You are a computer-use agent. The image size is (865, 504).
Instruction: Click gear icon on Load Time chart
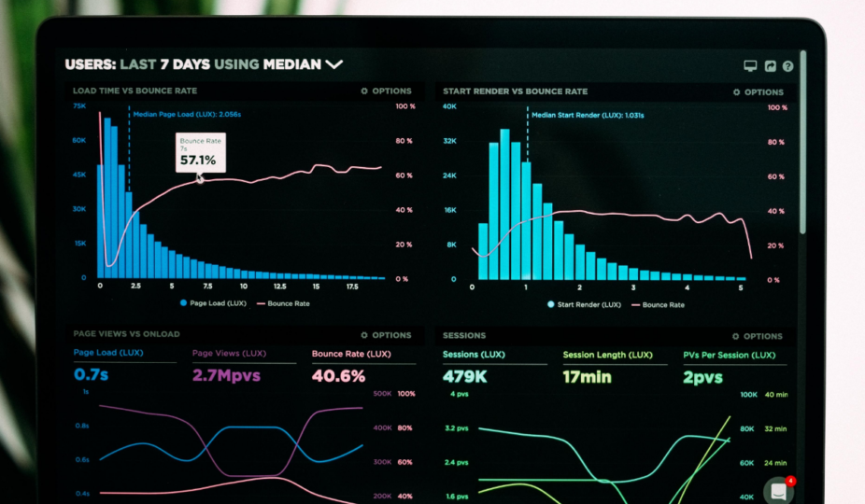pyautogui.click(x=364, y=91)
